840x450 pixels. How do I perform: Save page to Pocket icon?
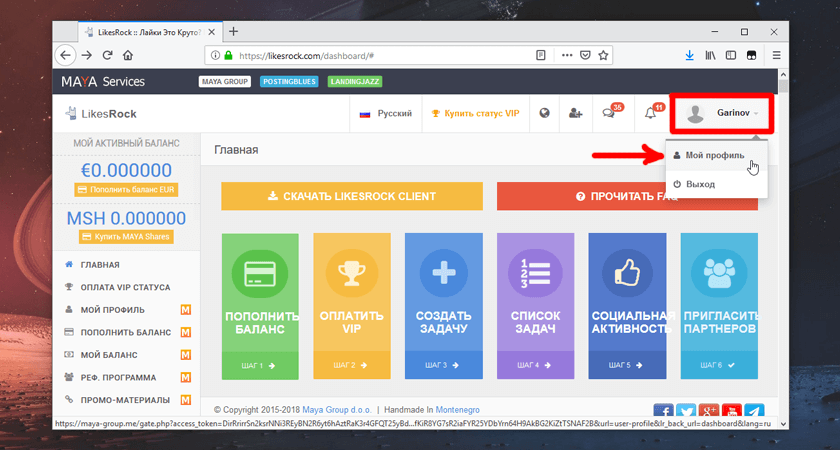586,55
